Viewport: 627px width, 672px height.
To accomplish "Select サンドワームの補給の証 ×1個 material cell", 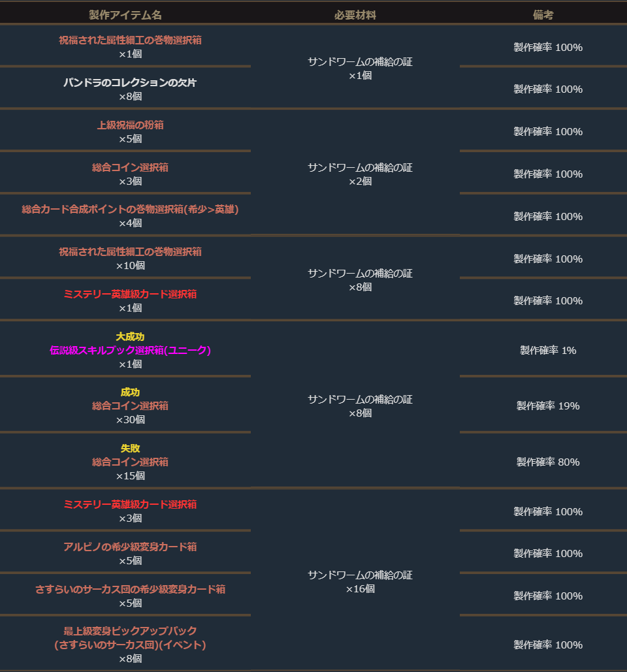I will (x=360, y=68).
